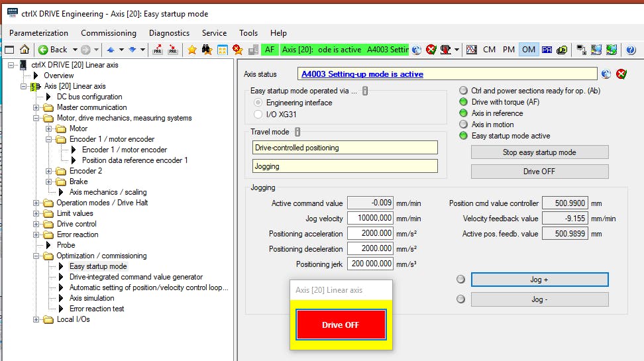
Task: Click the gray device icon before AF
Action: pyautogui.click(x=253, y=50)
